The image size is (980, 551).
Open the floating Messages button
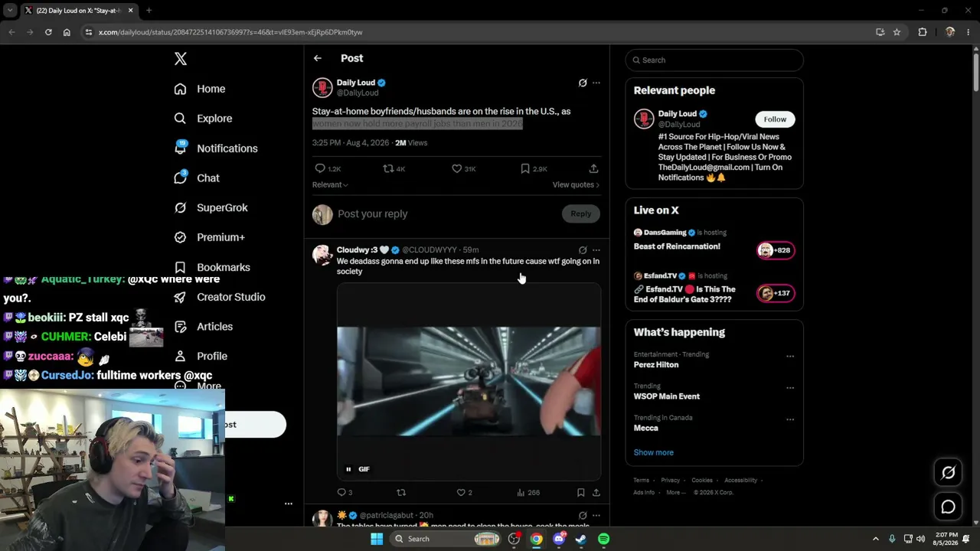point(948,507)
